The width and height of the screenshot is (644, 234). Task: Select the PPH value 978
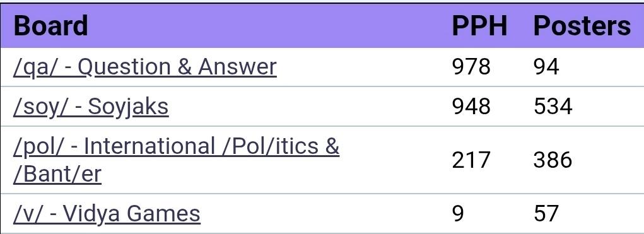(x=471, y=67)
